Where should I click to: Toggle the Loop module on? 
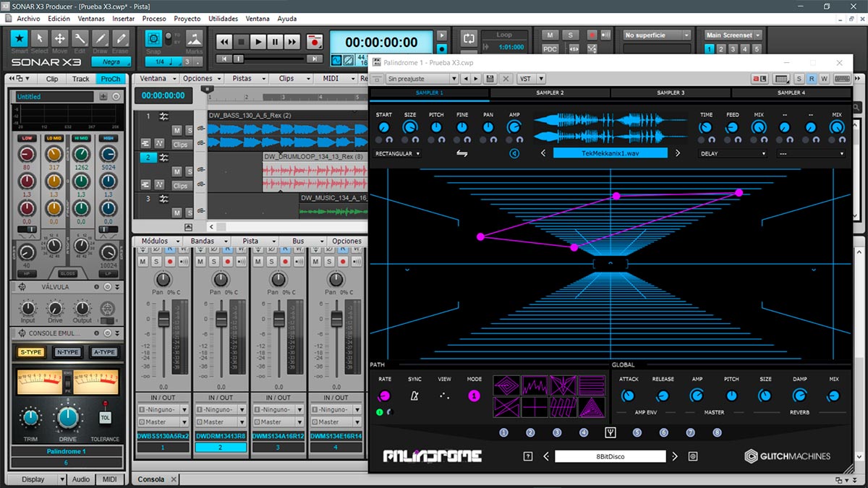pyautogui.click(x=469, y=38)
